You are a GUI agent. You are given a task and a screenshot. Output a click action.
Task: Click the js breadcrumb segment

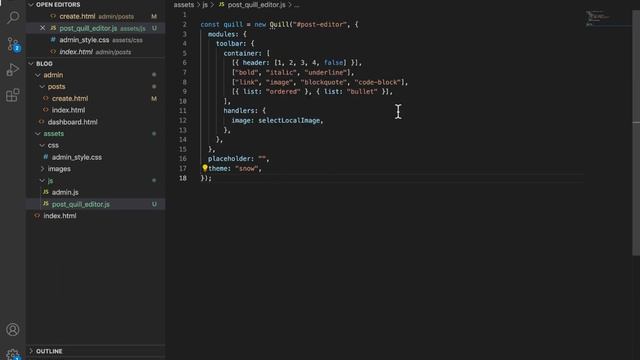tap(205, 5)
